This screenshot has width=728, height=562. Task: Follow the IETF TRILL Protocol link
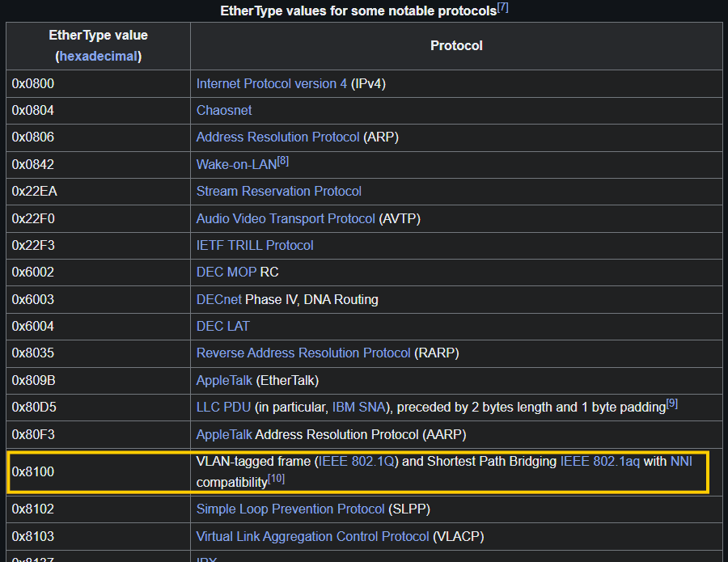tap(255, 245)
